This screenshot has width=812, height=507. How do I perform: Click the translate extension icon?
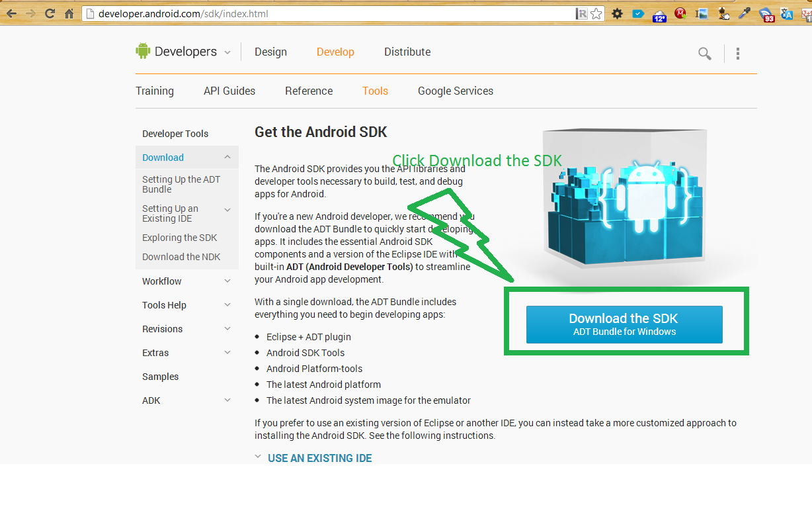coord(787,14)
